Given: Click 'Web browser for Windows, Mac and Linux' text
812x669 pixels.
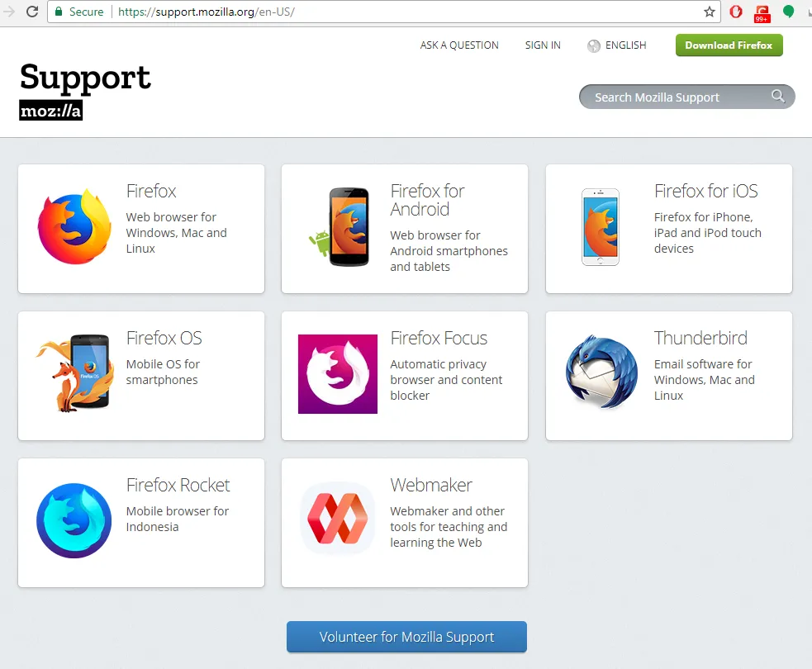Looking at the screenshot, I should click(177, 232).
